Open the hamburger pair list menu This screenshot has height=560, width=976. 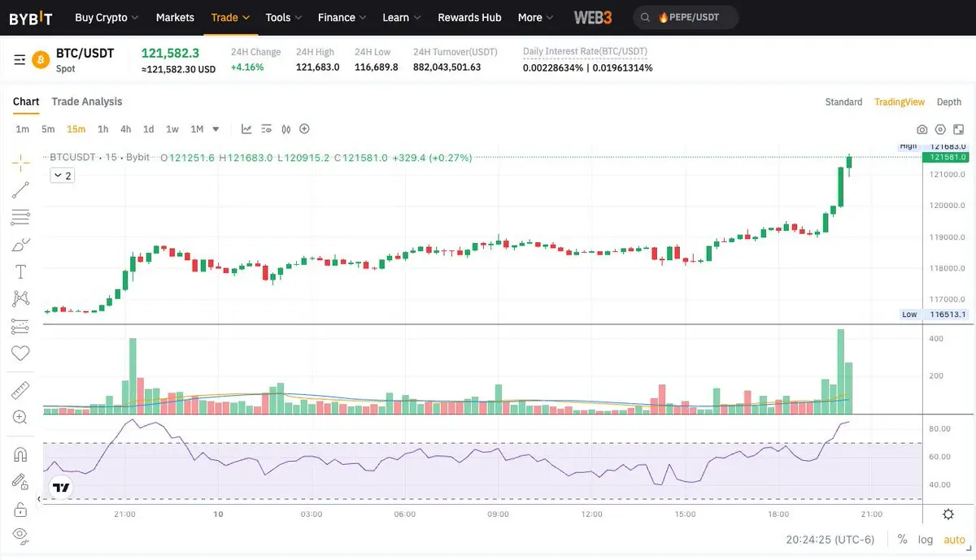coord(20,60)
